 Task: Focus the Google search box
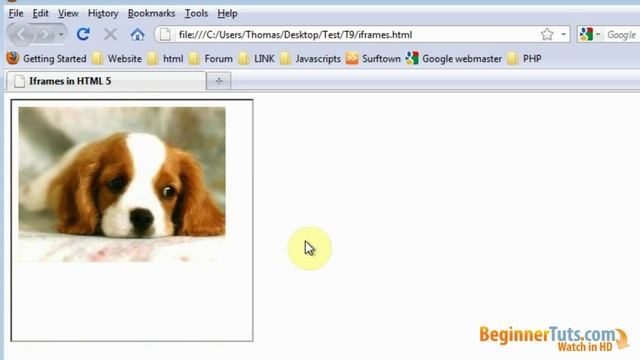622,35
